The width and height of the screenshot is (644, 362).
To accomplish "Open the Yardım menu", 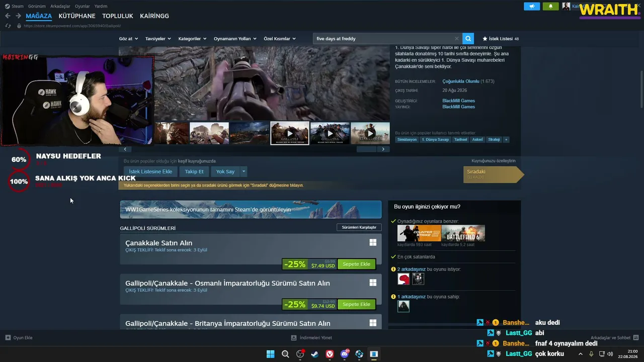I will click(x=101, y=6).
